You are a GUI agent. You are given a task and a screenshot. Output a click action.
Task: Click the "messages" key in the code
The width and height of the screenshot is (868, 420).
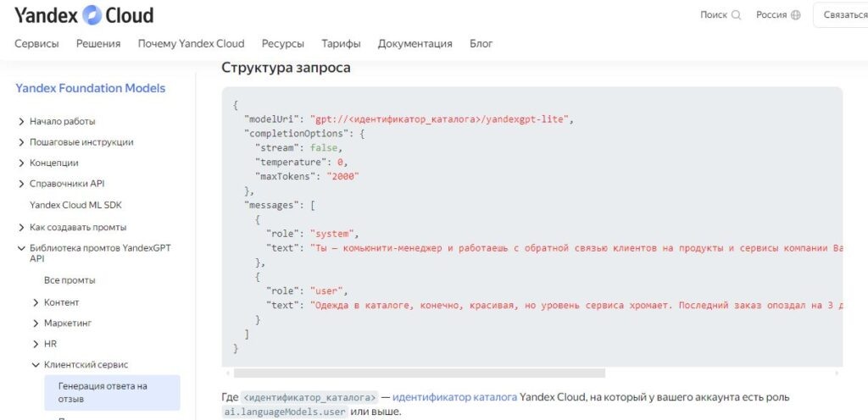tap(271, 205)
